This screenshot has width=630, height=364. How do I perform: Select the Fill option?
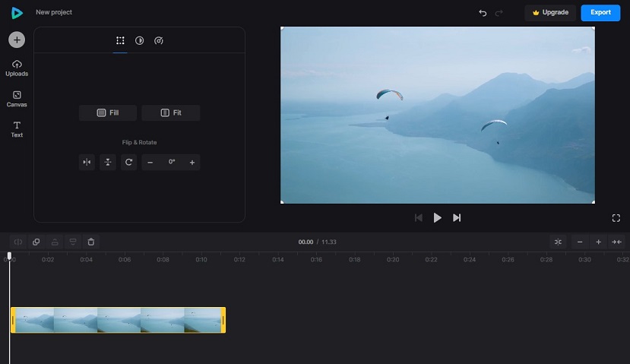pos(108,112)
